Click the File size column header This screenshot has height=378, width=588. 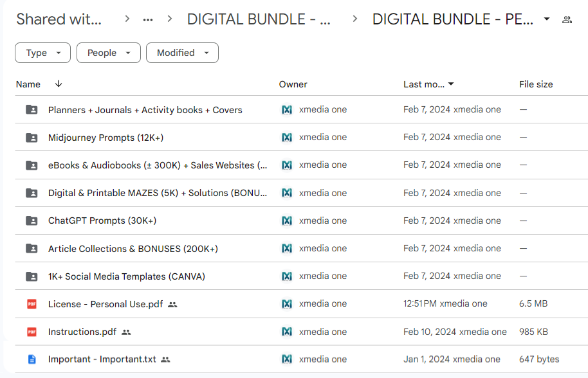pyautogui.click(x=535, y=84)
